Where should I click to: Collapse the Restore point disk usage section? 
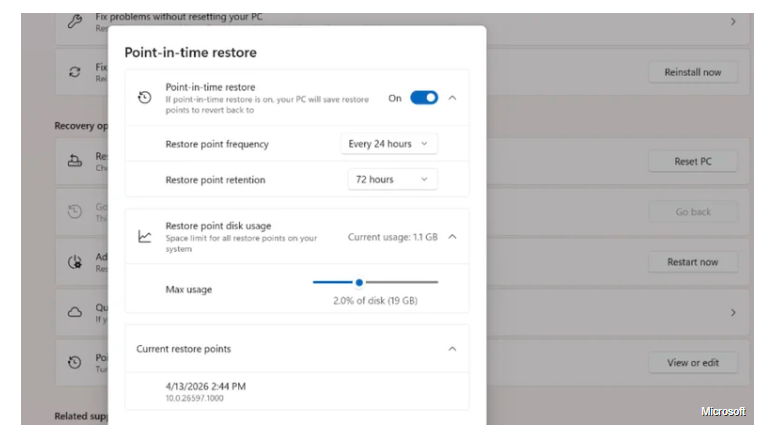point(452,237)
